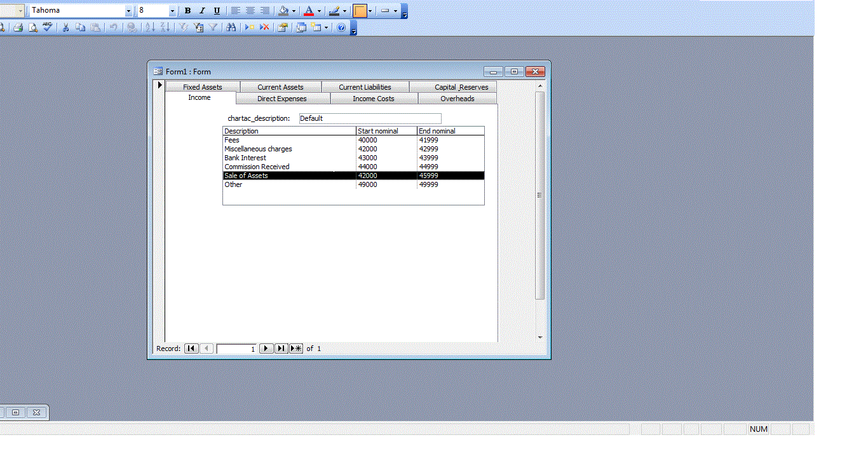Open Microsoft Access Help icon
This screenshot has width=868, height=463.
click(x=341, y=27)
